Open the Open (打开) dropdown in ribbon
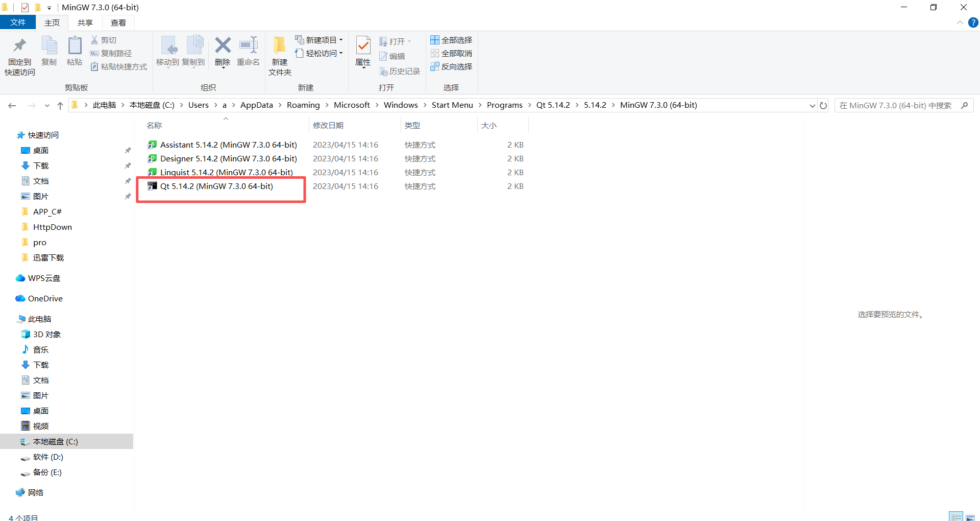The width and height of the screenshot is (980, 521). click(x=396, y=41)
